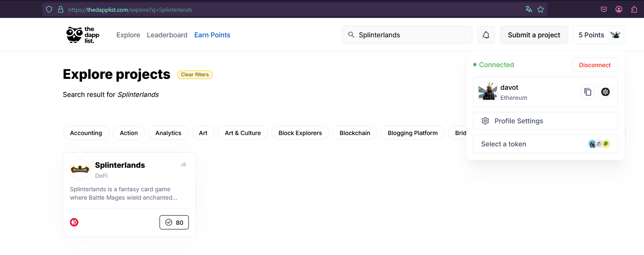Click the Splinterlands project logo
This screenshot has width=644, height=255.
80,169
